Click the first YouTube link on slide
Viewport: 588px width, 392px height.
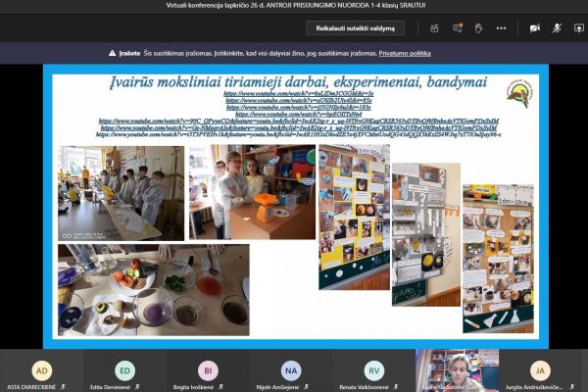click(x=299, y=93)
